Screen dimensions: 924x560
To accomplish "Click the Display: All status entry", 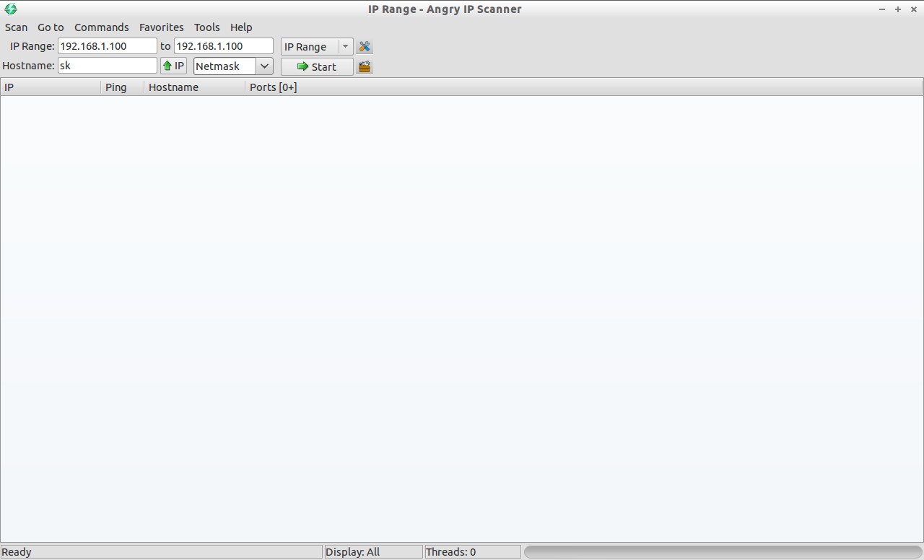I will 372,552.
